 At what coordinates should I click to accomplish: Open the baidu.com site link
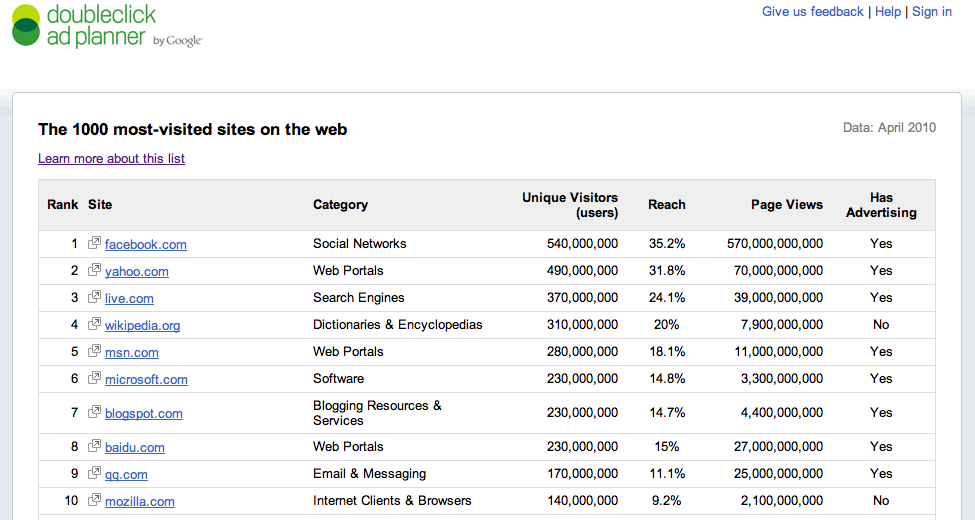tap(135, 447)
